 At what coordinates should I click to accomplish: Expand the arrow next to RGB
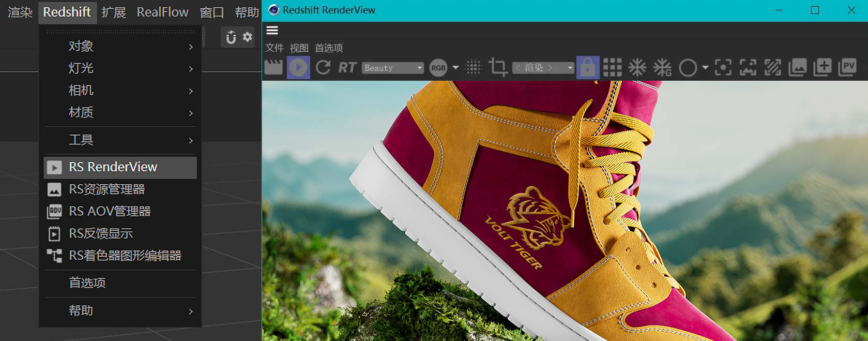455,68
